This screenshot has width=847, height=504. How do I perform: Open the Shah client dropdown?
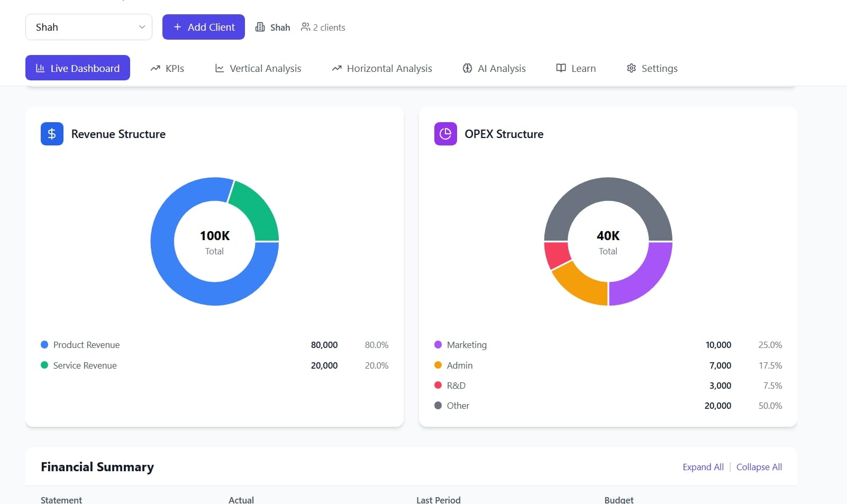89,27
